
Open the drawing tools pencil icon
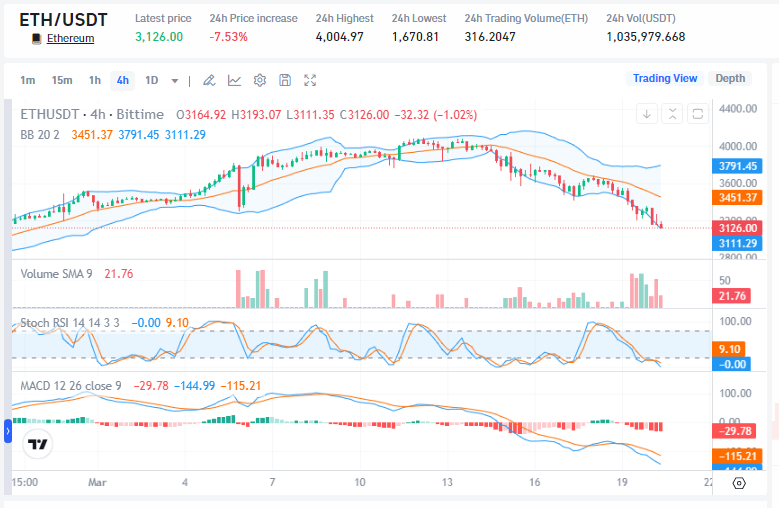(209, 80)
